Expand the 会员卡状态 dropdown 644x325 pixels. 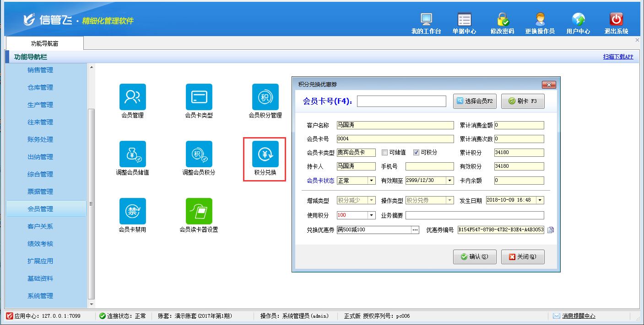372,181
